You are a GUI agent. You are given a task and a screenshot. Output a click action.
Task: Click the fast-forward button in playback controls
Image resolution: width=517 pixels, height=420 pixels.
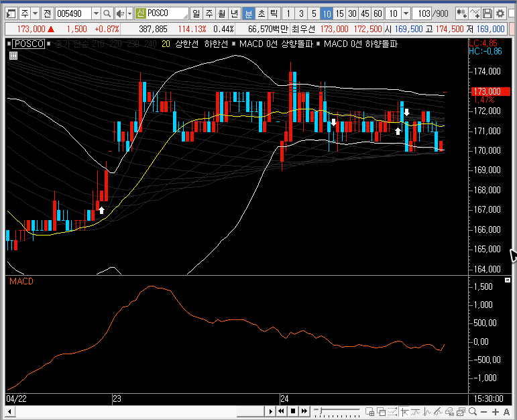[x=304, y=411]
